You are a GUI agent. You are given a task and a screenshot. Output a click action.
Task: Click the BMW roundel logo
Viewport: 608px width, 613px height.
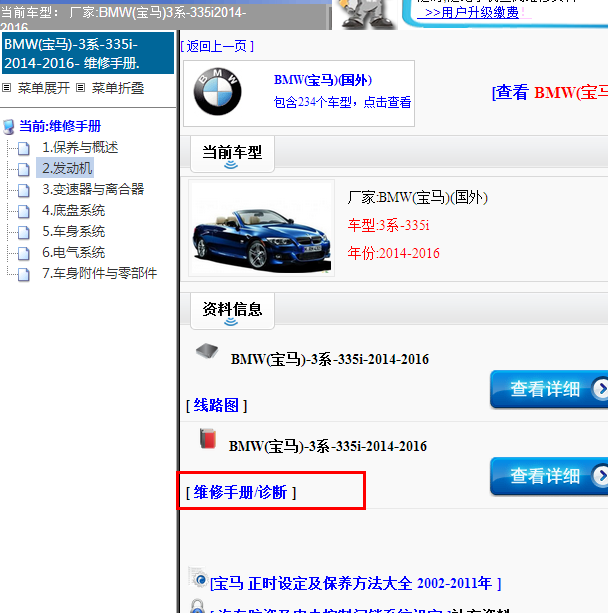coord(218,93)
